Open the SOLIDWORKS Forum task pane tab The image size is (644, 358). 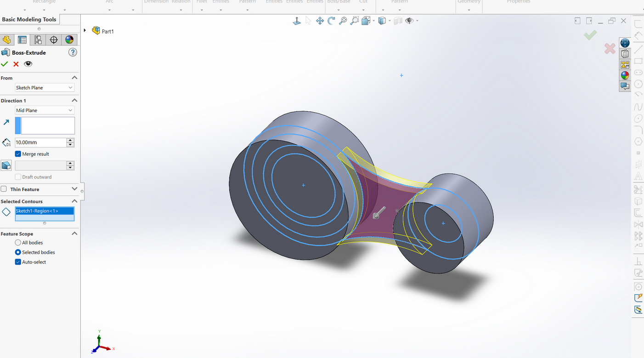tap(625, 86)
